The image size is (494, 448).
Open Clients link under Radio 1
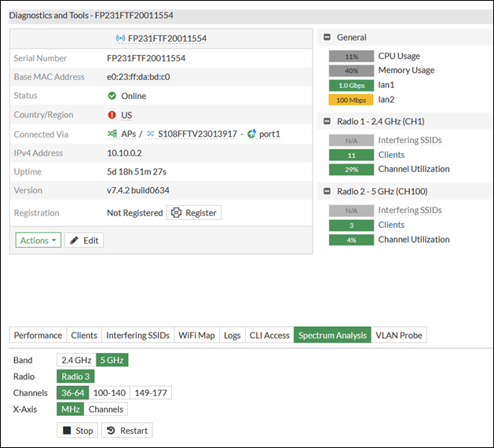click(x=391, y=155)
